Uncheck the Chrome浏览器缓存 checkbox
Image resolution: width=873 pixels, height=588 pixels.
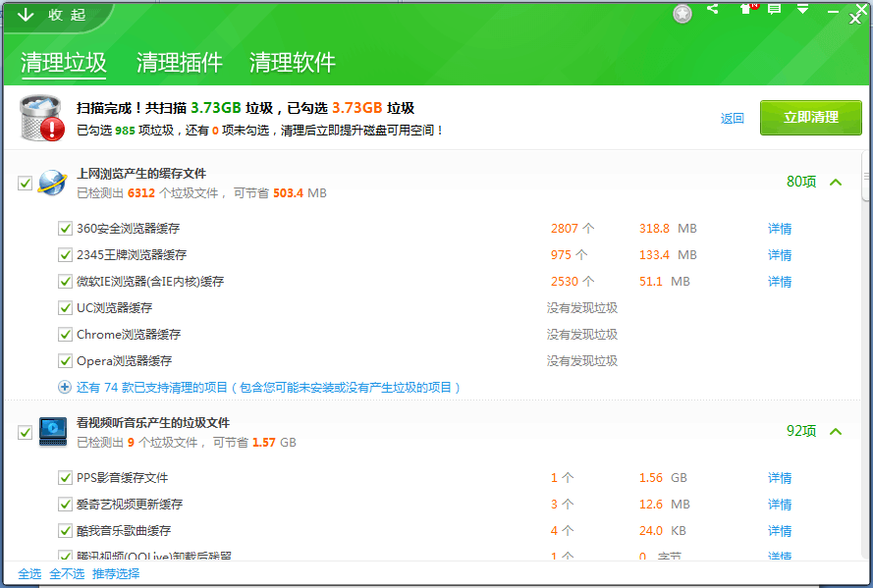tap(66, 335)
